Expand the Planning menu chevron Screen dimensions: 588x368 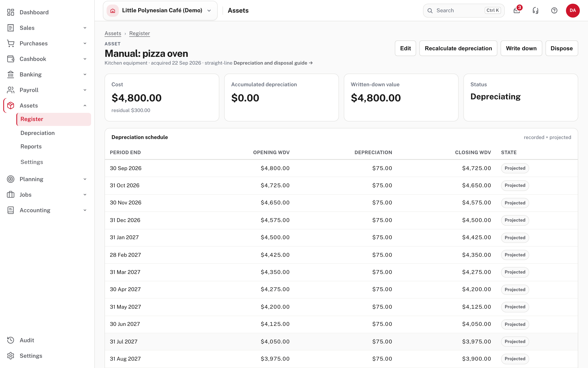point(85,179)
